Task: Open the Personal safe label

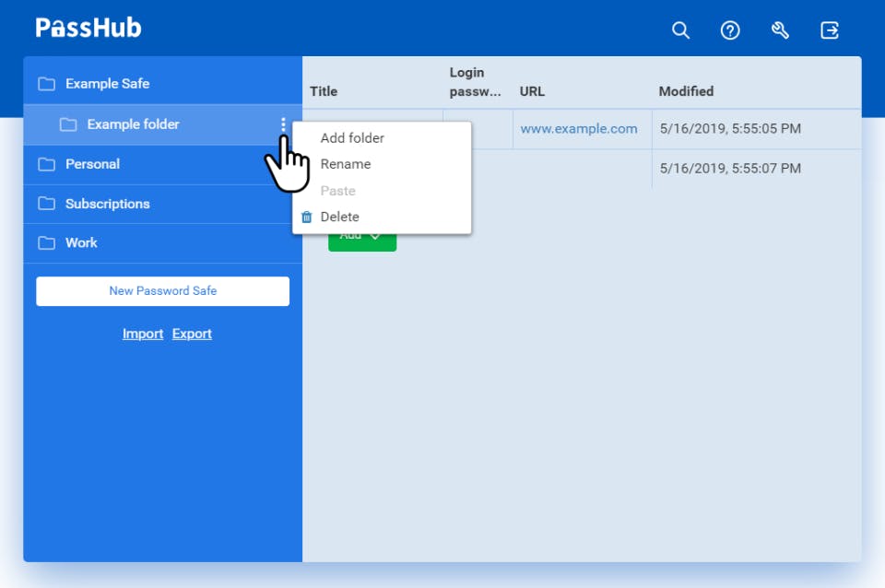Action: pyautogui.click(x=92, y=164)
